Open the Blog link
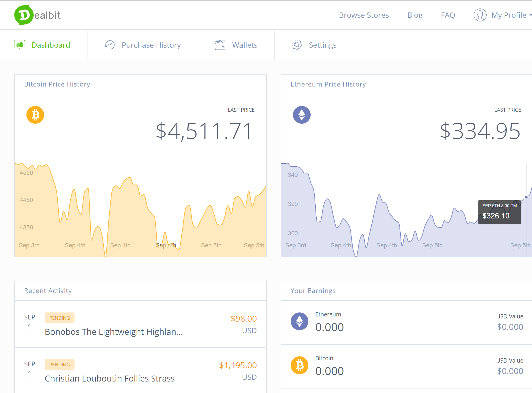The height and width of the screenshot is (393, 532). pos(415,15)
